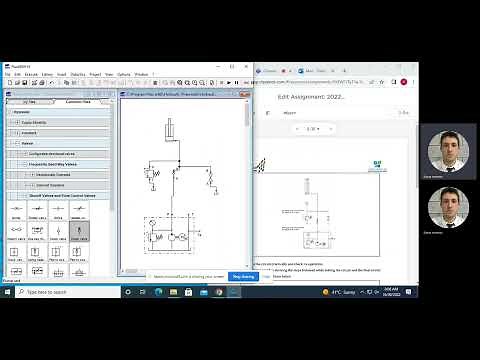
Task: Choose the first component in the valve grid
Action: tap(16, 211)
